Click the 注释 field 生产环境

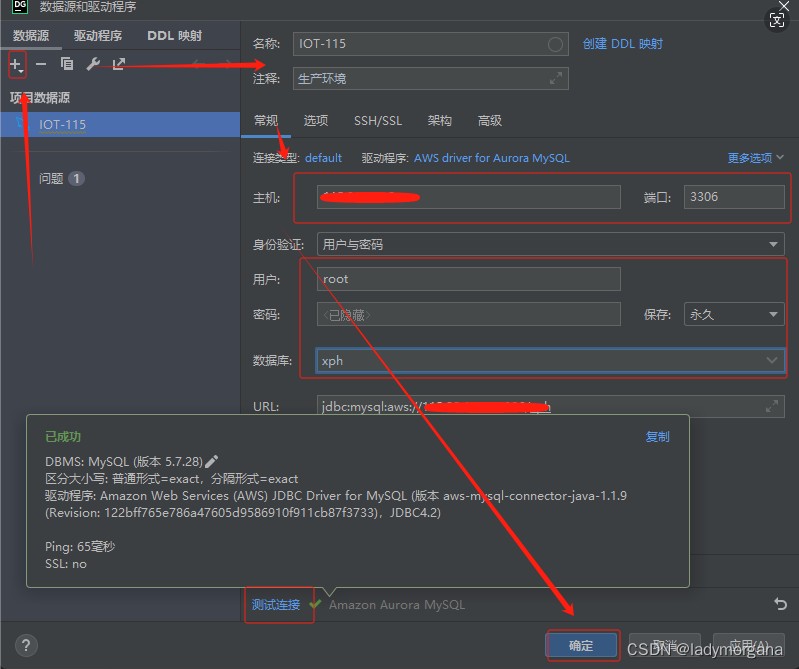pos(431,78)
